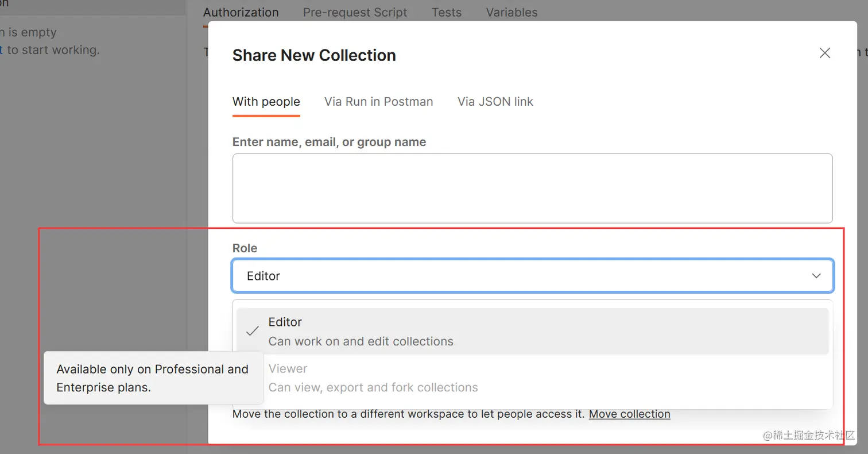
Task: Focus the name, email, or group input box
Action: (x=532, y=188)
